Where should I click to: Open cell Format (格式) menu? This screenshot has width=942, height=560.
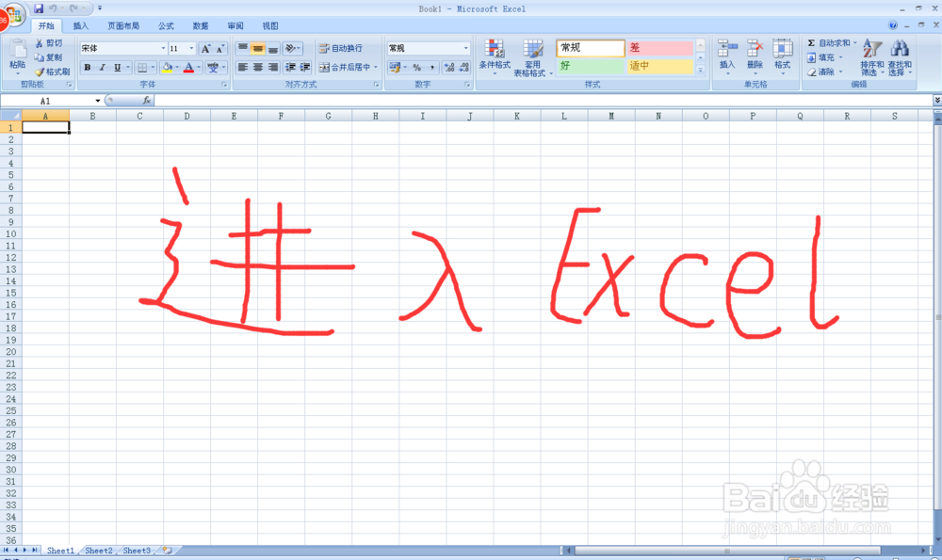point(782,57)
